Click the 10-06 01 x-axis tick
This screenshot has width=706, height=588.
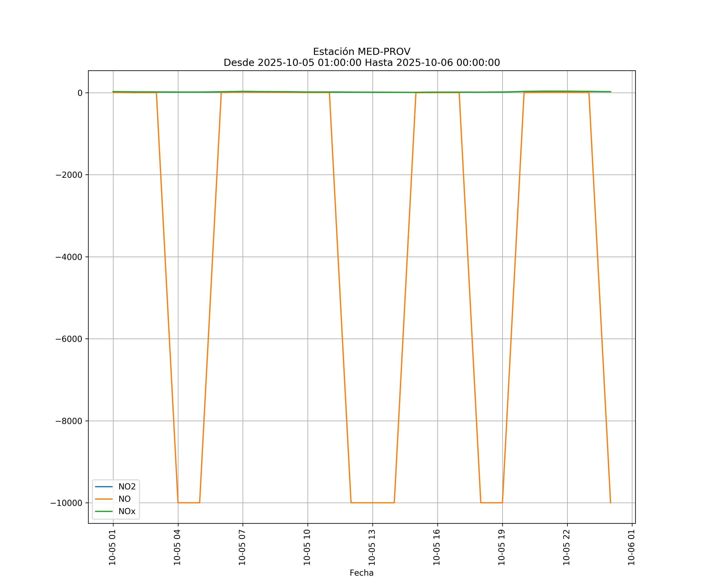[631, 547]
